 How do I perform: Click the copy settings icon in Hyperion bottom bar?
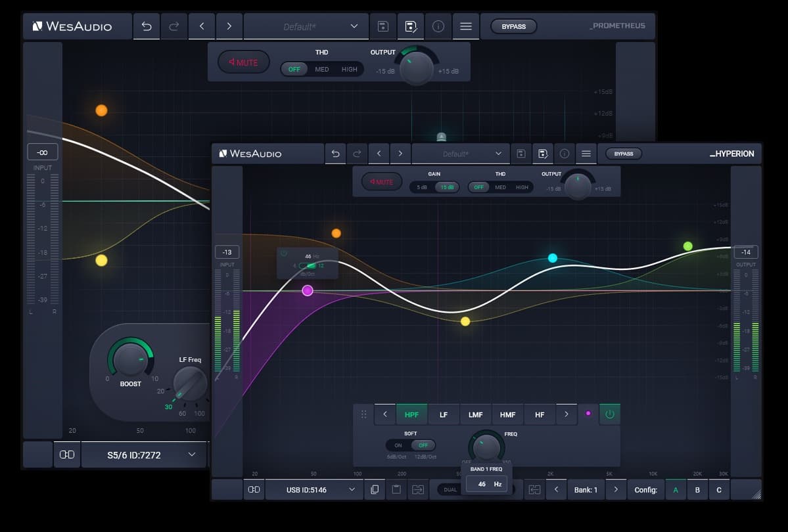coord(375,489)
